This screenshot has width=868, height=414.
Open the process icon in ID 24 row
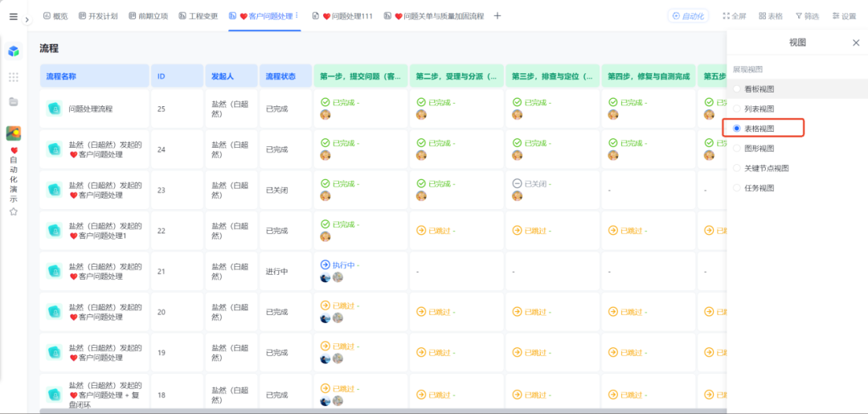coord(55,150)
